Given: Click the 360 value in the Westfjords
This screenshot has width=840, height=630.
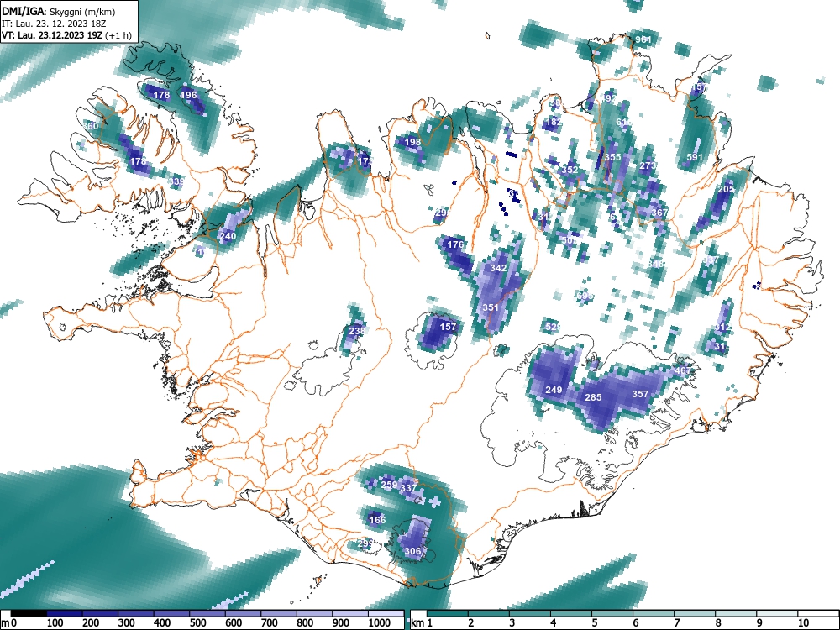Looking at the screenshot, I should [x=91, y=126].
